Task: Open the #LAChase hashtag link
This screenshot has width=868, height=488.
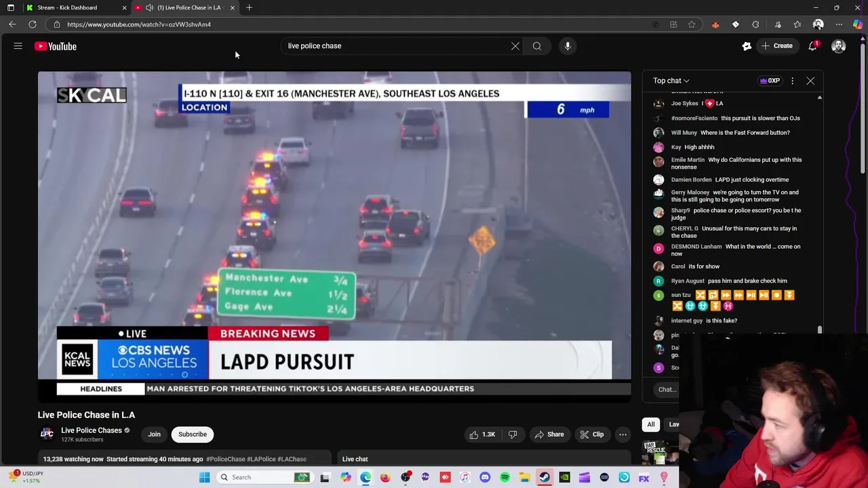Action: pyautogui.click(x=292, y=459)
